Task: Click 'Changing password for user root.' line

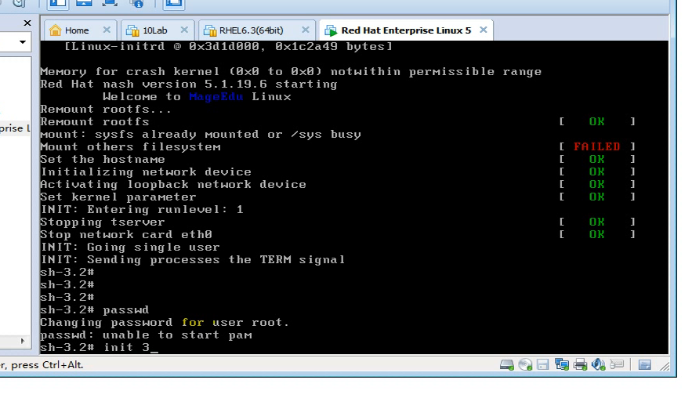Action: (164, 323)
